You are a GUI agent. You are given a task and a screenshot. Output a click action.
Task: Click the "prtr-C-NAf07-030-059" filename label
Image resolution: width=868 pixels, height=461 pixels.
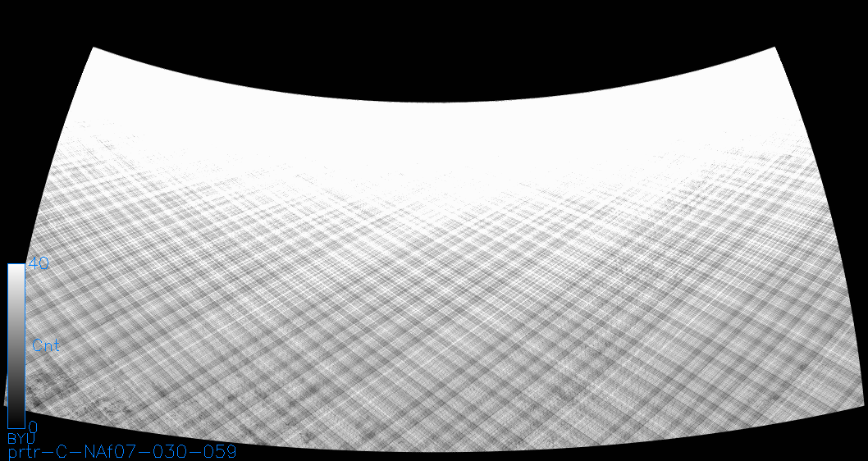(121, 451)
